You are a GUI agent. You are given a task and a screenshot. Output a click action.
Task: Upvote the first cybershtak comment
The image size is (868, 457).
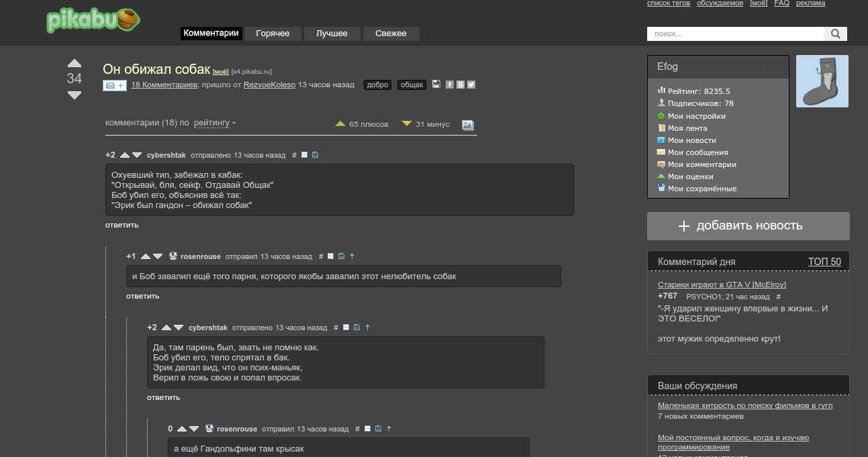coord(125,155)
